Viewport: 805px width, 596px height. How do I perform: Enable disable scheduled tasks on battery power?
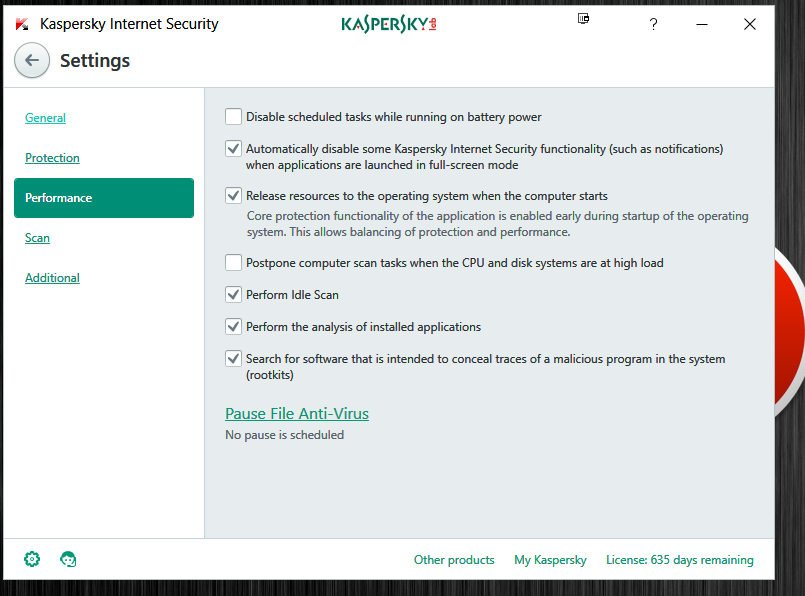(x=233, y=117)
